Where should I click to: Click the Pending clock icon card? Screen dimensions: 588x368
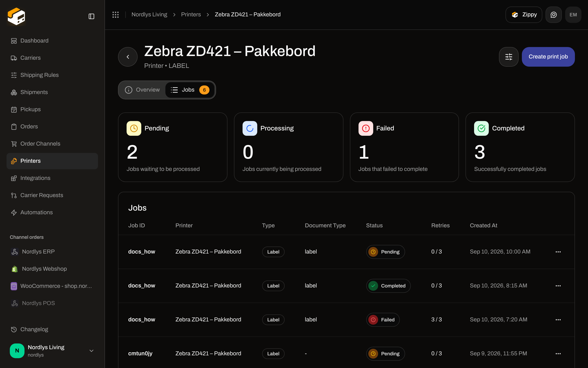click(134, 128)
